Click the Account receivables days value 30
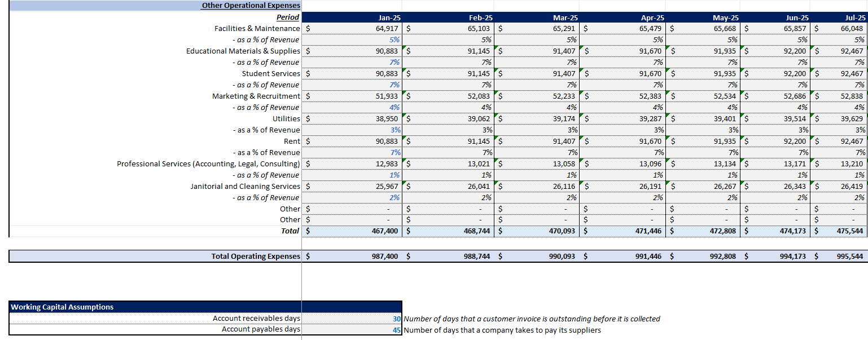Image resolution: width=868 pixels, height=340 pixels. [x=395, y=319]
